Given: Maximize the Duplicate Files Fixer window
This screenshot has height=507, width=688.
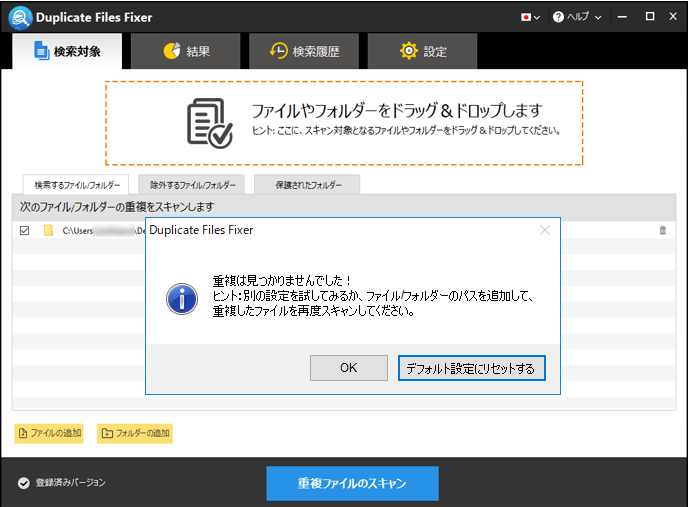Looking at the screenshot, I should (x=650, y=17).
